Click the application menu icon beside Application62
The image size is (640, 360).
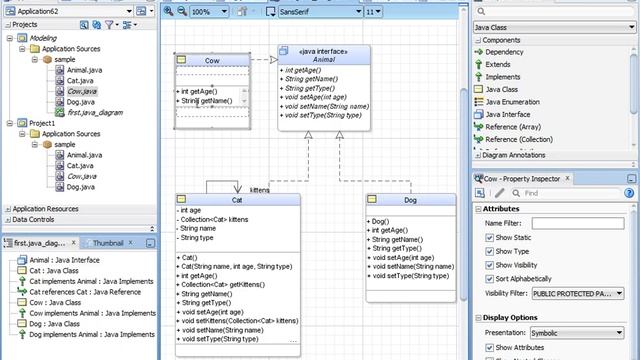(141, 11)
